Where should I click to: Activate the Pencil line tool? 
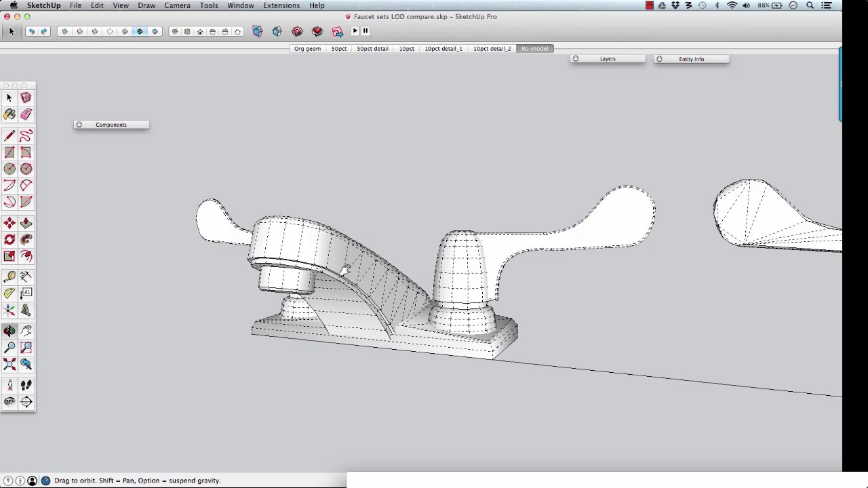(9, 136)
